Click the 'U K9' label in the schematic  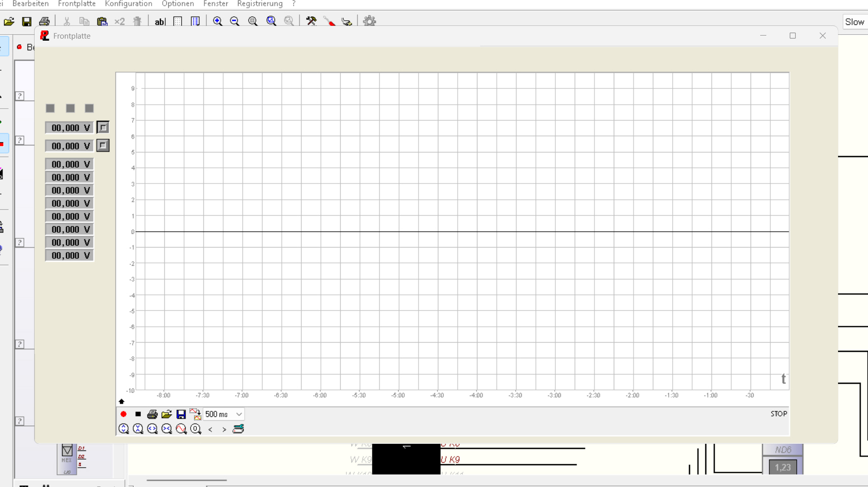pyautogui.click(x=451, y=460)
